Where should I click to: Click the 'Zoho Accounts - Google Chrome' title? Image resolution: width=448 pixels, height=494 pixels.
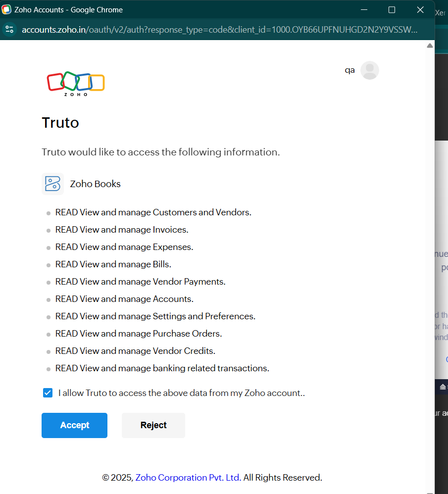[68, 10]
